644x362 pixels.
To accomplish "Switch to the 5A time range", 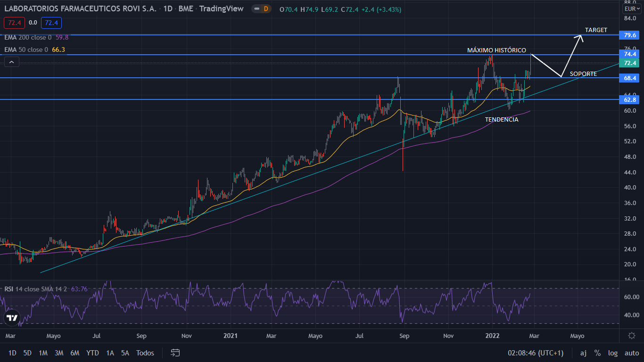I will [125, 353].
